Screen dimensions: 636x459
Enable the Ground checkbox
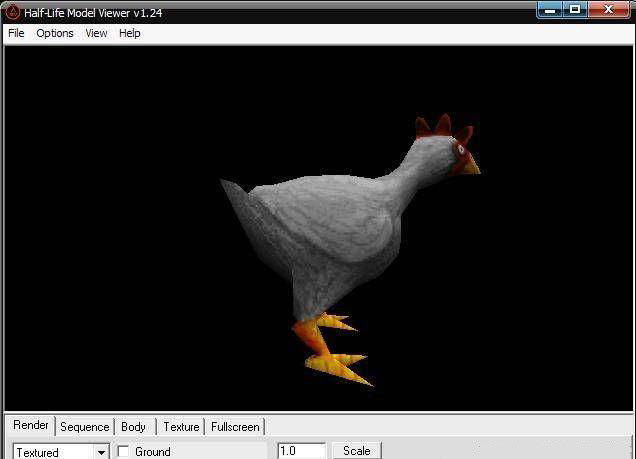click(x=123, y=451)
